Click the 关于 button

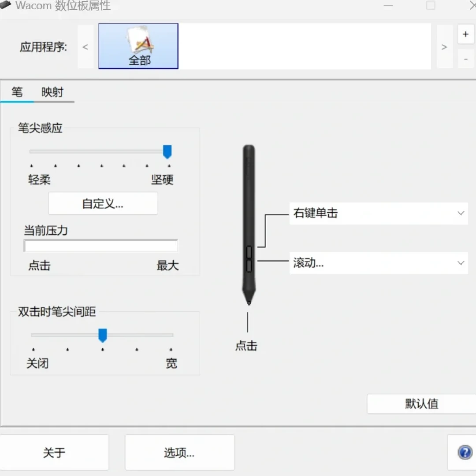(x=54, y=452)
